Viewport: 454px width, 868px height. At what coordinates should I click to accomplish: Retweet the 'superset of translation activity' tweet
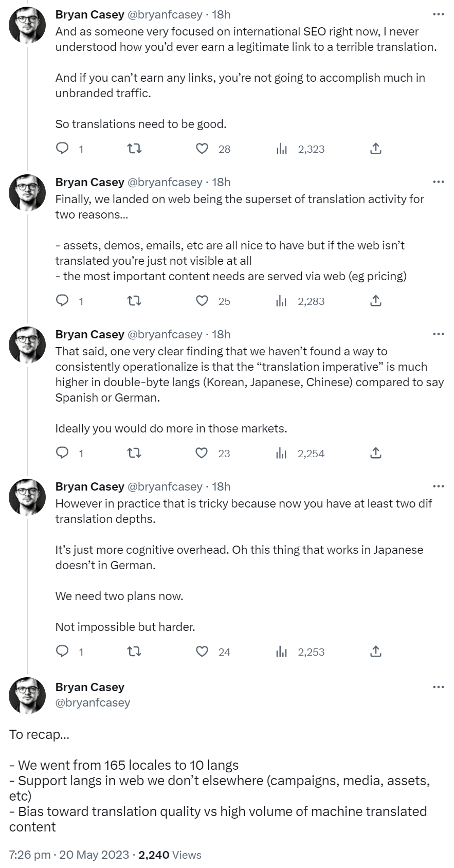[x=134, y=301]
